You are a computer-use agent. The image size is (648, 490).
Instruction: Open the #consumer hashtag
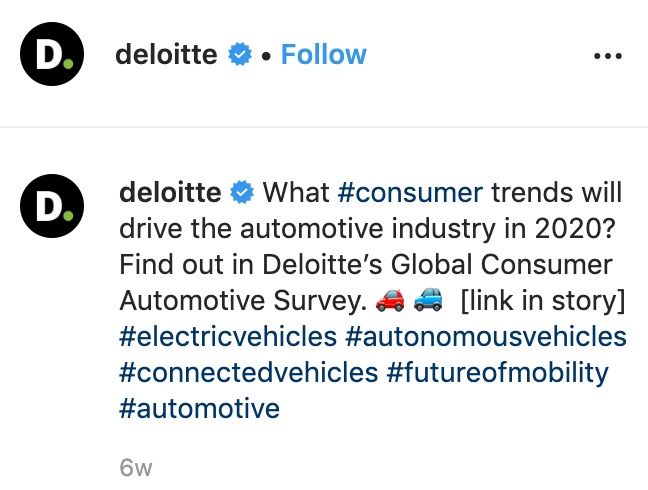tap(411, 192)
